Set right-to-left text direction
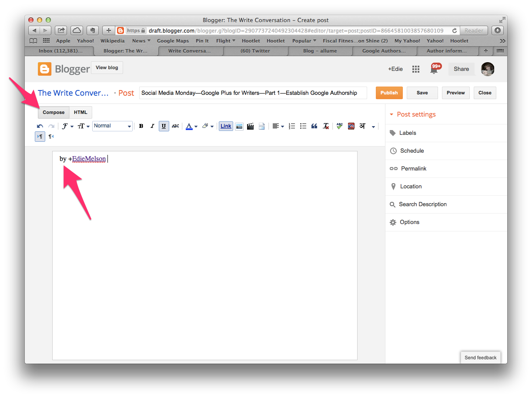The image size is (532, 398). click(x=51, y=137)
